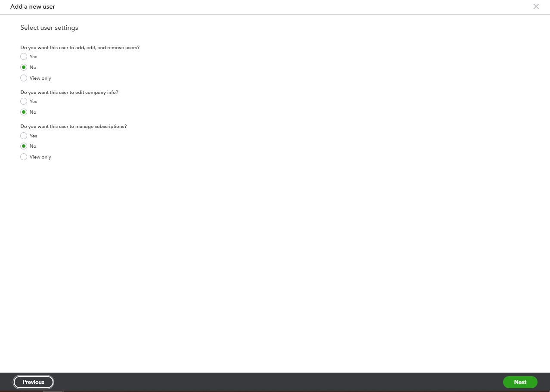550x392 pixels.
Task: Click the 'Add a new user' title
Action: [33, 6]
